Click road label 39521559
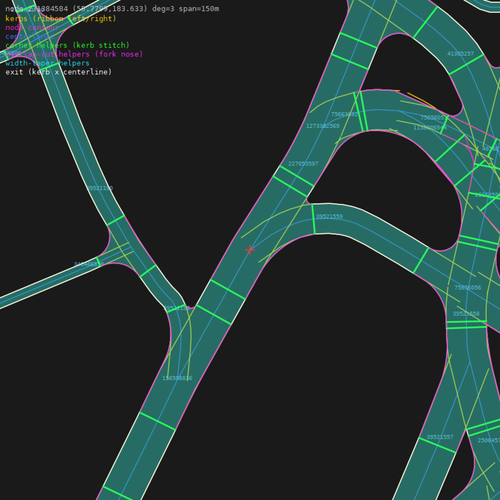Screen dimensions: 500x500 click(329, 217)
